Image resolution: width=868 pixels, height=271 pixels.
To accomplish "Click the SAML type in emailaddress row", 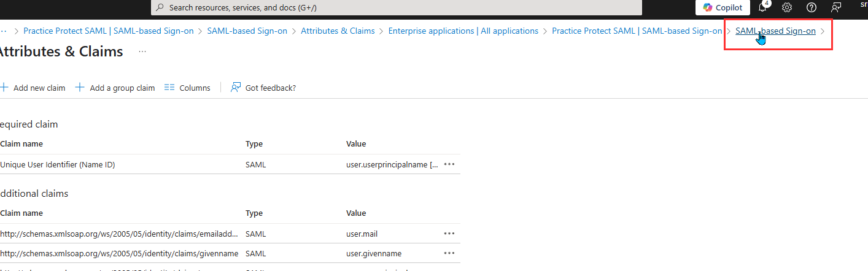I will [x=256, y=234].
